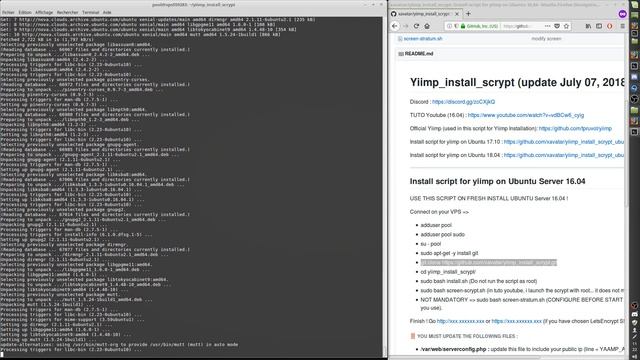Click file icon beside screen-stratum.sh
Viewport: 640px width, 360px height.
coord(400,38)
